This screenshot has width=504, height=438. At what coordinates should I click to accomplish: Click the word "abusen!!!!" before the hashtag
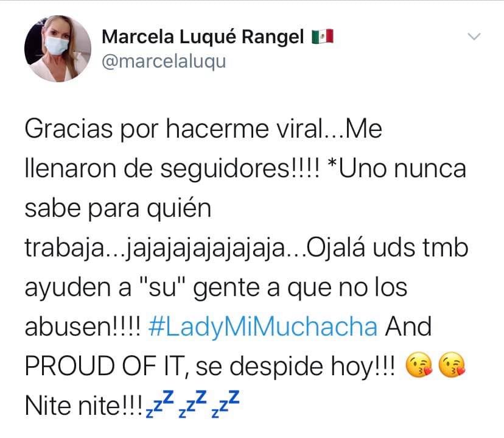coord(83,327)
